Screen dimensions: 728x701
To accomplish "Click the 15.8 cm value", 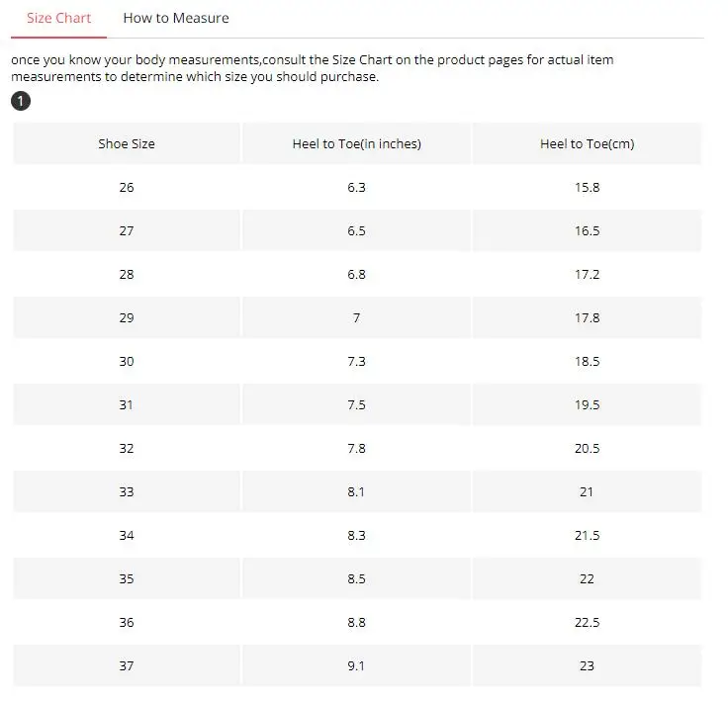I will (x=587, y=188).
